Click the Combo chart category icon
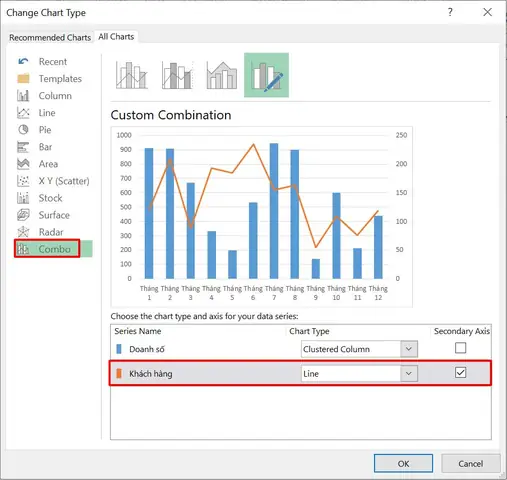This screenshot has width=507, height=480. click(23, 249)
